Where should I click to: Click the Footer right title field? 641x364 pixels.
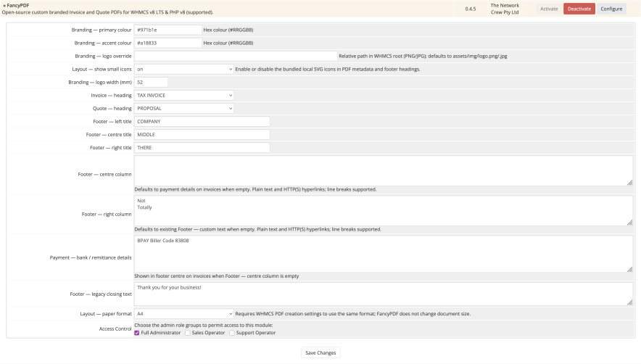202,148
